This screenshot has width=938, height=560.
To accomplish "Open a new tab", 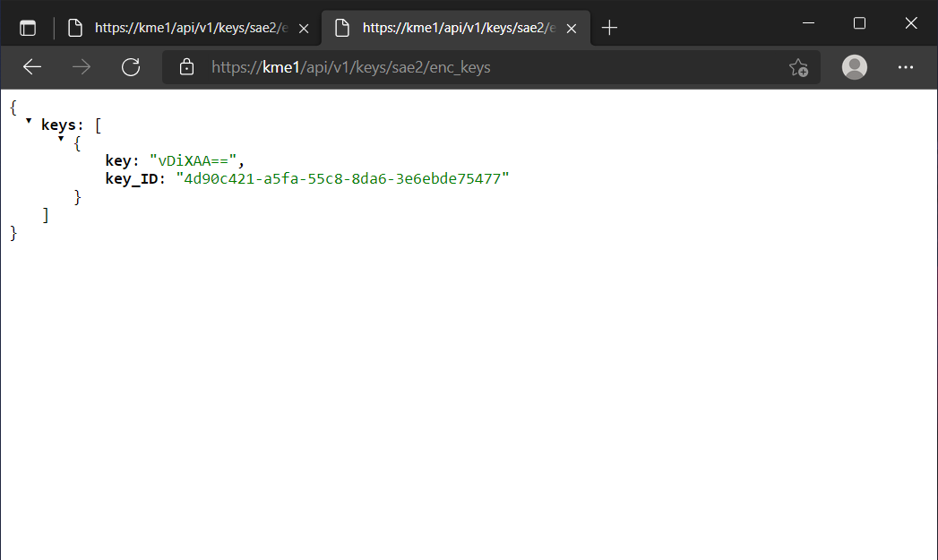I will [x=609, y=28].
